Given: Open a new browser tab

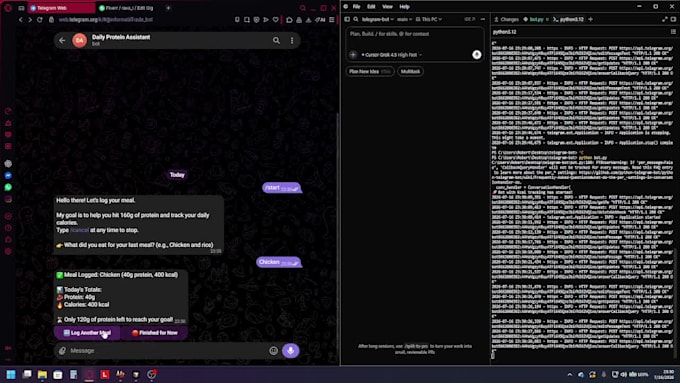Looking at the screenshot, I should (x=168, y=8).
